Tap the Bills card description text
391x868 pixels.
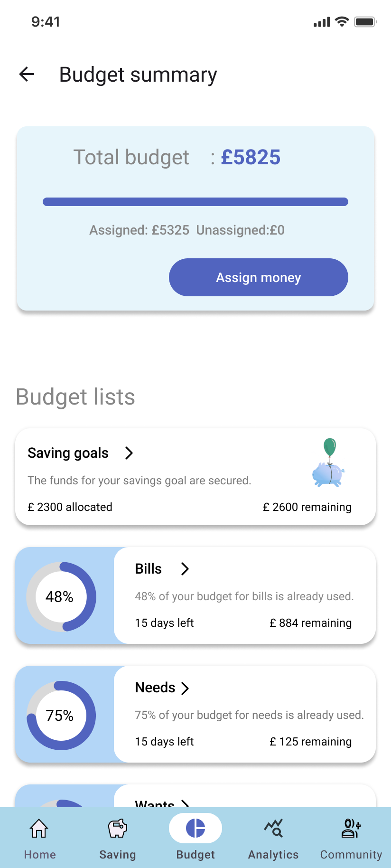click(x=244, y=596)
